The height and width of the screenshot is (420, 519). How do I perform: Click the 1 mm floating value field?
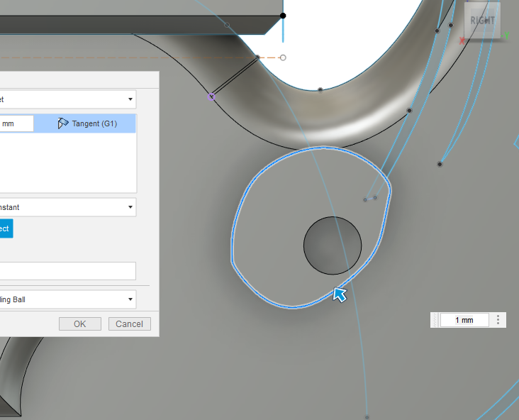click(x=464, y=320)
